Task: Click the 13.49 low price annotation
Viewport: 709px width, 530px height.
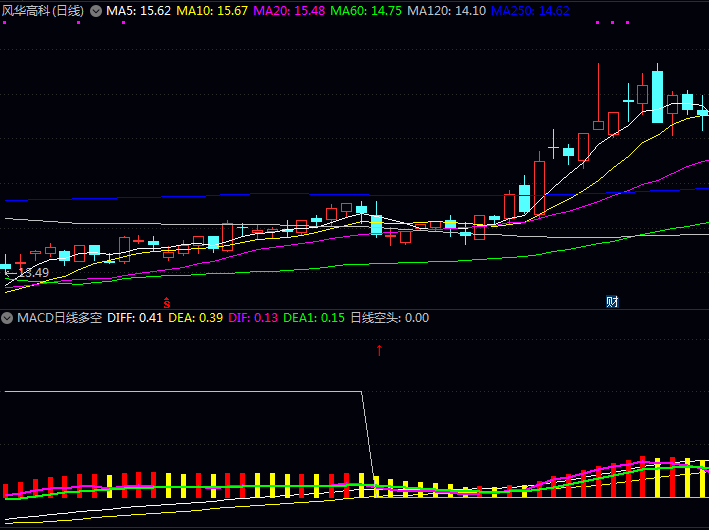Action: pyautogui.click(x=30, y=272)
